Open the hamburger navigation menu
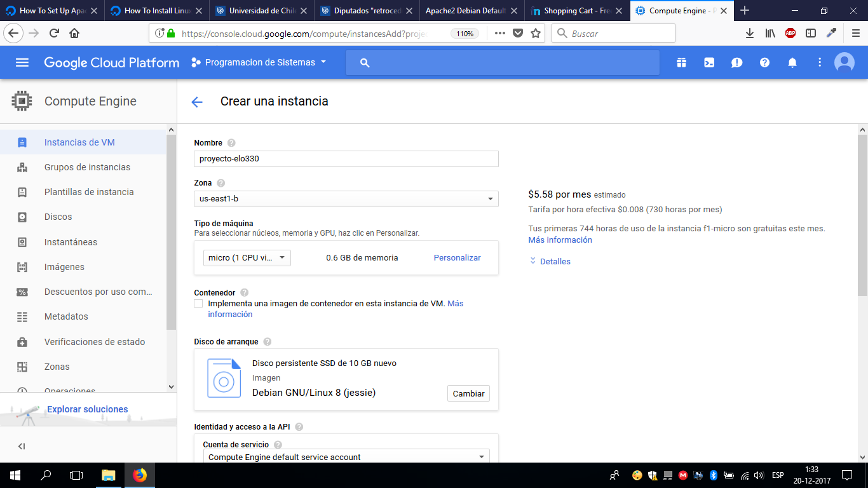Screen dimensions: 868x488 tap(22, 62)
